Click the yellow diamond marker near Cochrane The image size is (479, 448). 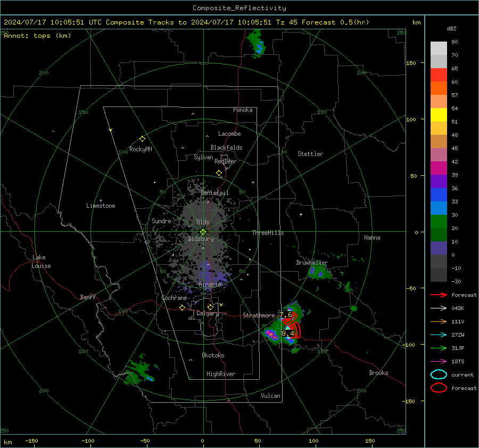183,308
